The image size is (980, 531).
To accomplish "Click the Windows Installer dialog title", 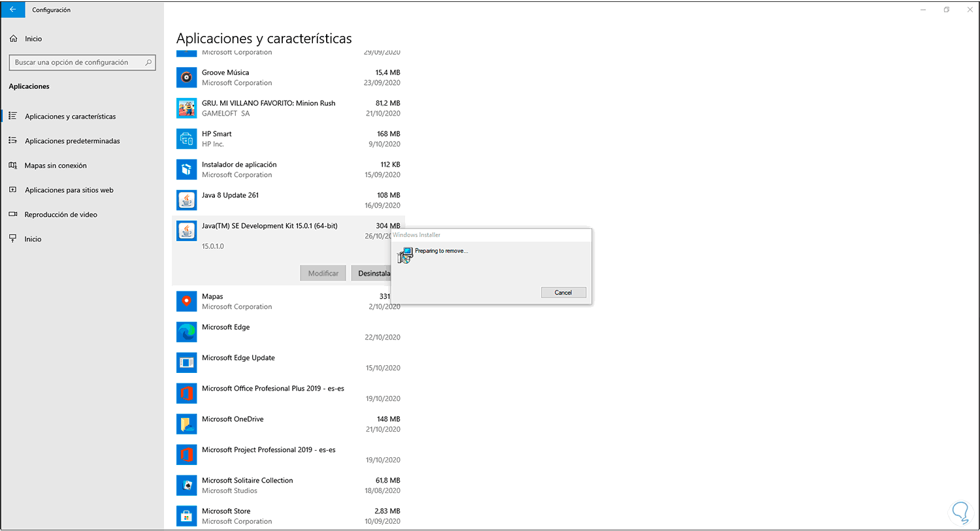I will pos(417,235).
